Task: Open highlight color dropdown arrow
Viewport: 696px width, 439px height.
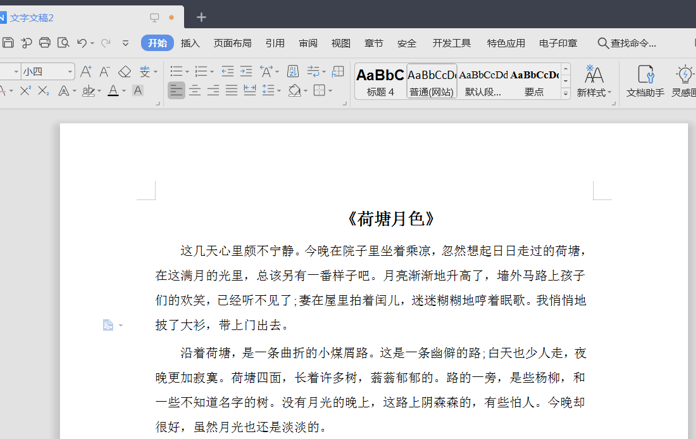Action: (99, 91)
